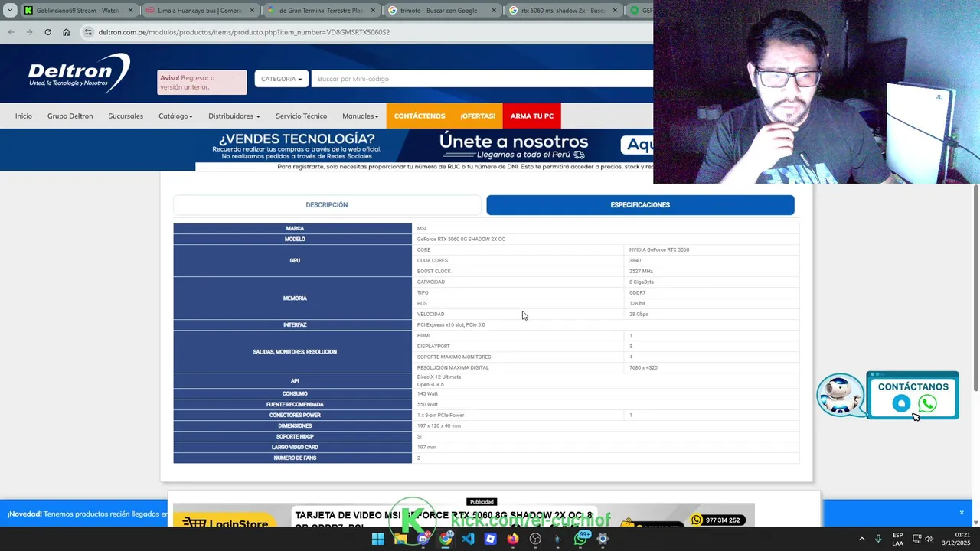Expand the Distribuidores dropdown menu
This screenshot has width=980, height=551.
[x=234, y=116]
